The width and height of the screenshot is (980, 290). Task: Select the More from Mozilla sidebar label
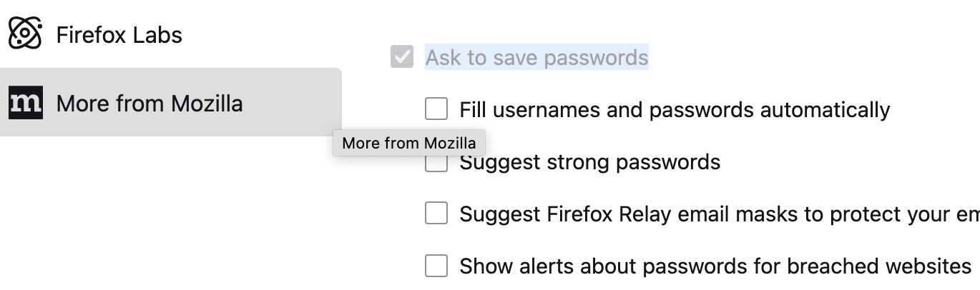(150, 104)
